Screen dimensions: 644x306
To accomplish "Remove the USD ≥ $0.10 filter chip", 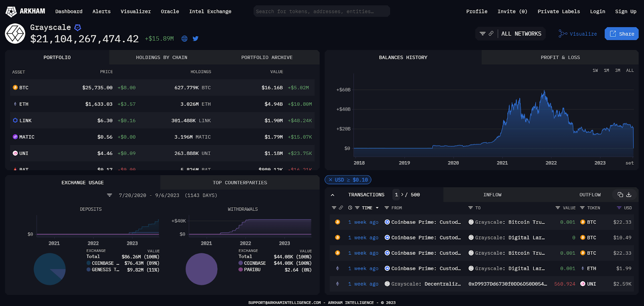I will click(x=330, y=180).
